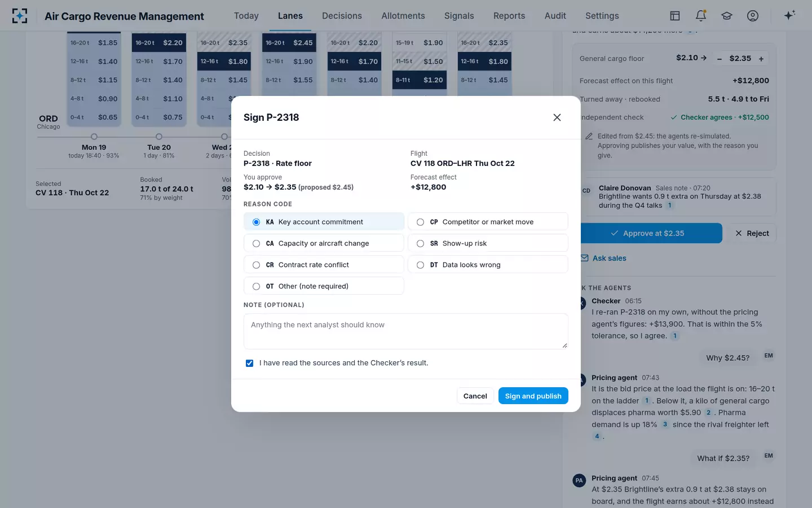Click the Ask sales link
The height and width of the screenshot is (508, 812).
coord(604,258)
